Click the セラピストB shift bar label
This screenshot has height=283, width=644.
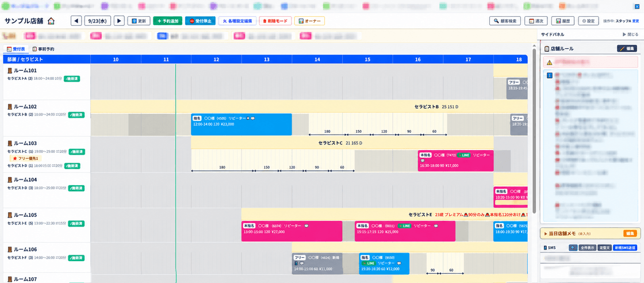point(436,107)
